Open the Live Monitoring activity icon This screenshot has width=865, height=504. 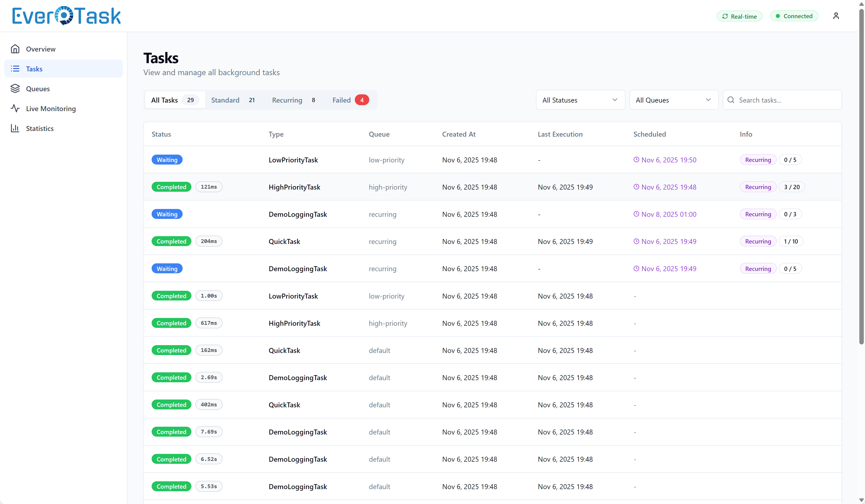pyautogui.click(x=15, y=109)
